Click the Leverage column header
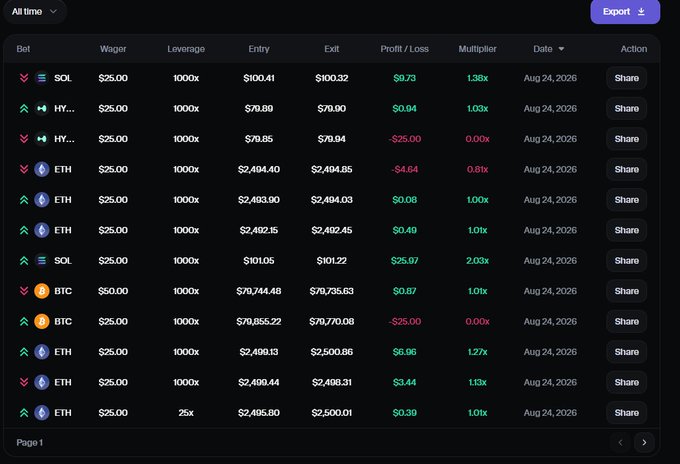680x464 pixels. click(x=186, y=49)
